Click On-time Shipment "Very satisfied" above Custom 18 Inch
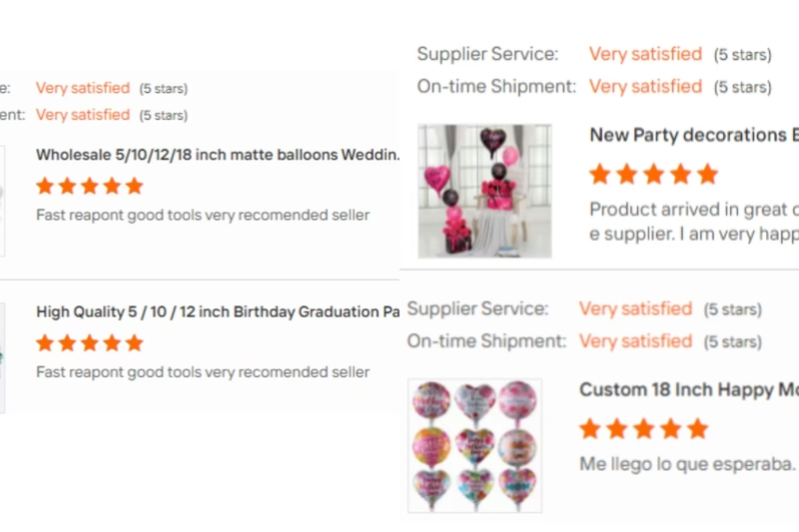Screen dimensions: 799x532 (635, 341)
